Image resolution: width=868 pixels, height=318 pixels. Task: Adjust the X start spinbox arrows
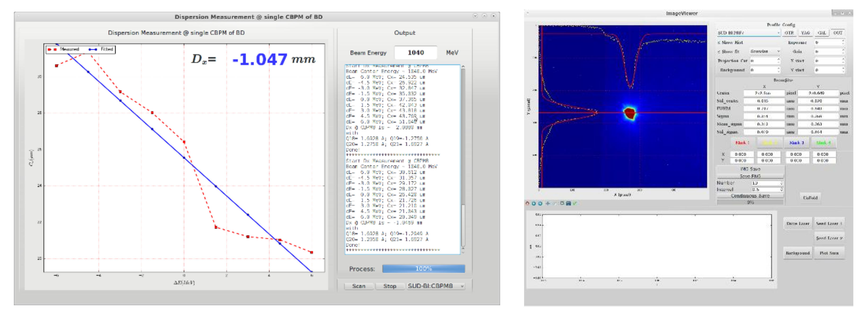[843, 61]
